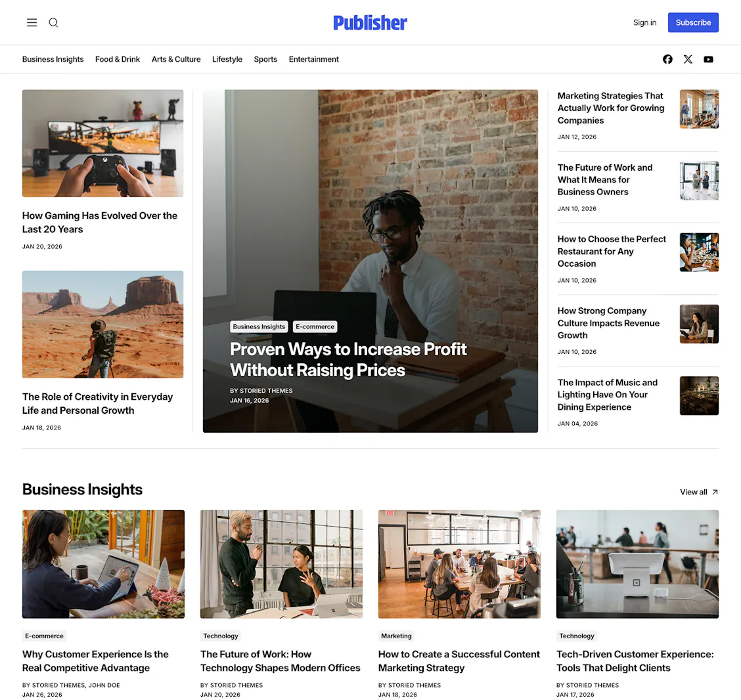Select the Business Insights navigation item
741x700 pixels.
[53, 59]
